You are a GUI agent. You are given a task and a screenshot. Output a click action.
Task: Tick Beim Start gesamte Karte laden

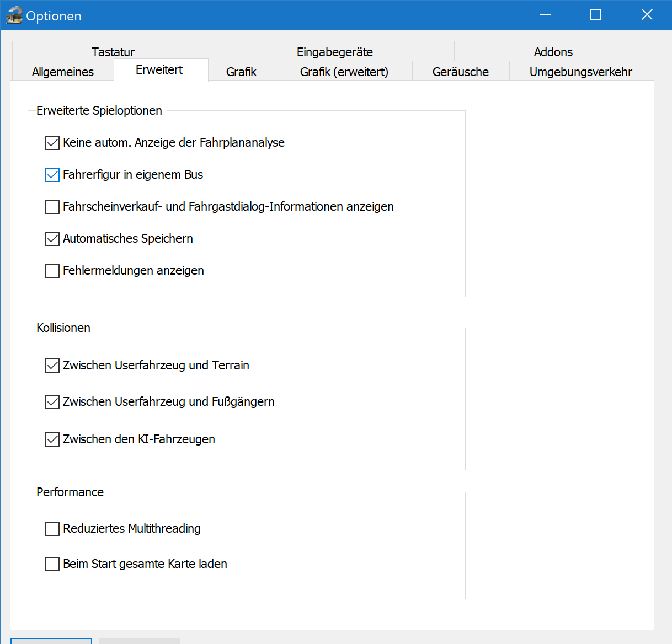tap(52, 564)
